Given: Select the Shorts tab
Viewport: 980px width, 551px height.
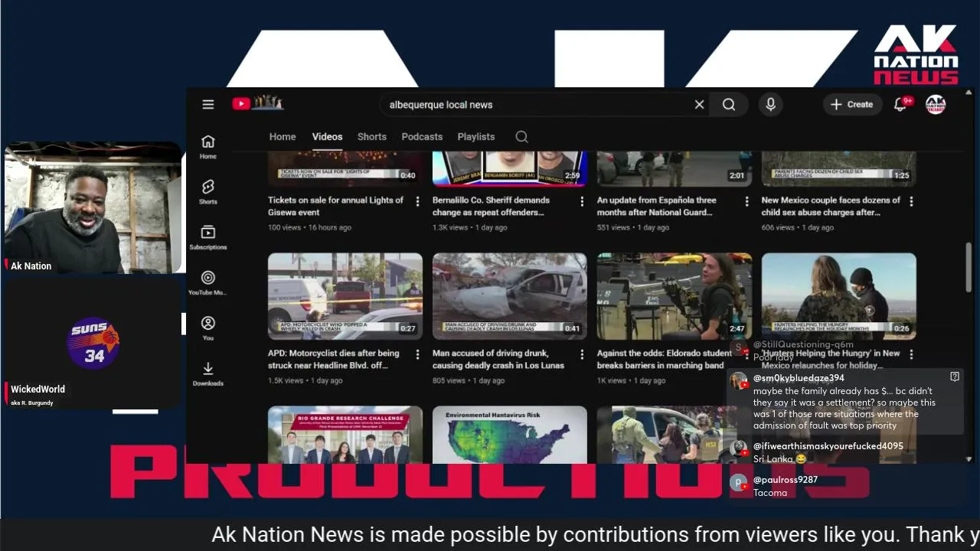Looking at the screenshot, I should tap(372, 137).
